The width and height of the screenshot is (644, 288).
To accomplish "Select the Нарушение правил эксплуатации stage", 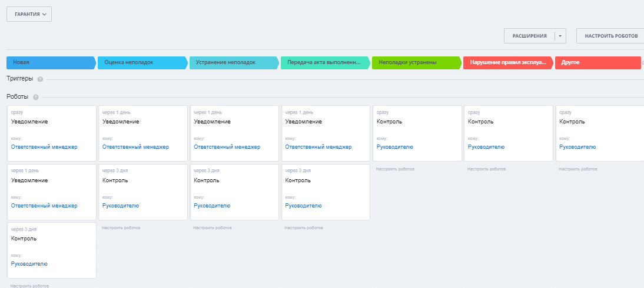I will 507,62.
